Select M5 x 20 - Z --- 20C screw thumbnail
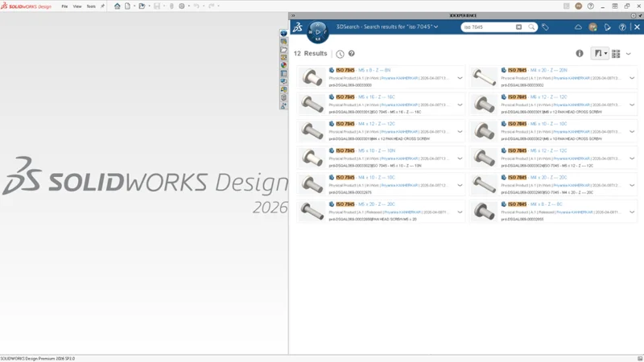The width and height of the screenshot is (644, 362). tap(312, 211)
